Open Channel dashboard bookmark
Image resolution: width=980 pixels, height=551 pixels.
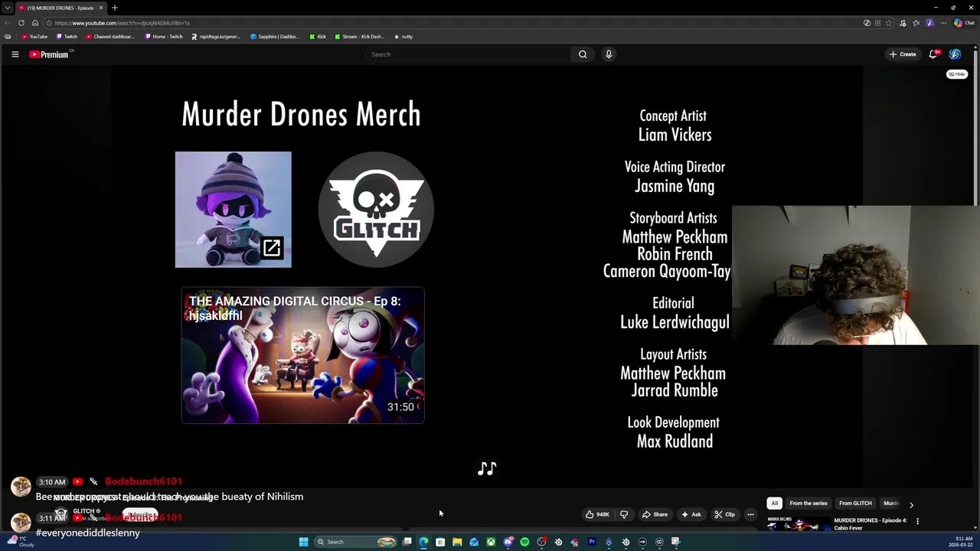pyautogui.click(x=110, y=37)
